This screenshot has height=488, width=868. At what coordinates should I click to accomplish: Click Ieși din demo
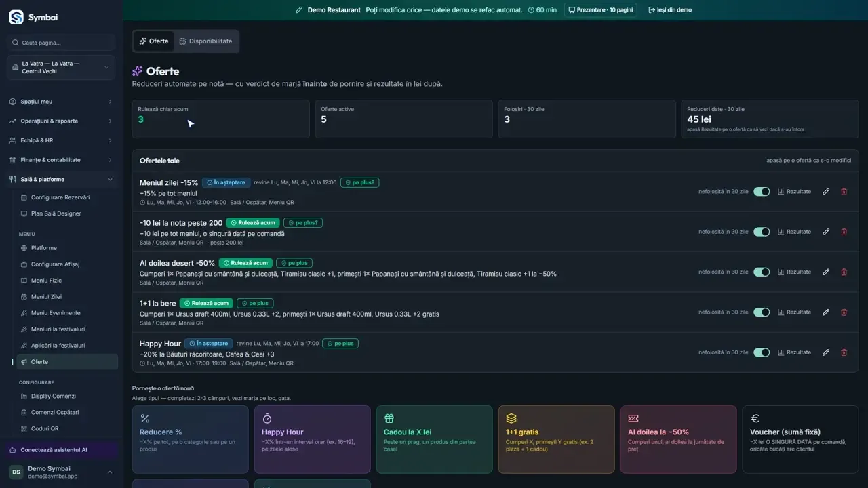670,10
